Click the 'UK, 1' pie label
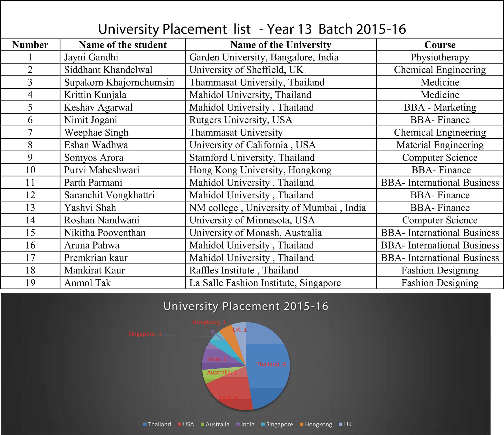The width and height of the screenshot is (504, 435). click(x=240, y=330)
